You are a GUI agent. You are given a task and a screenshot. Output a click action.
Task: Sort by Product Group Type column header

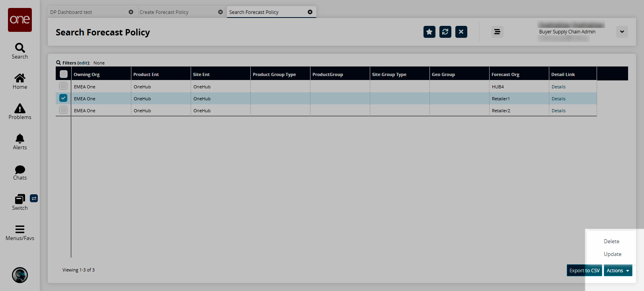[281, 74]
